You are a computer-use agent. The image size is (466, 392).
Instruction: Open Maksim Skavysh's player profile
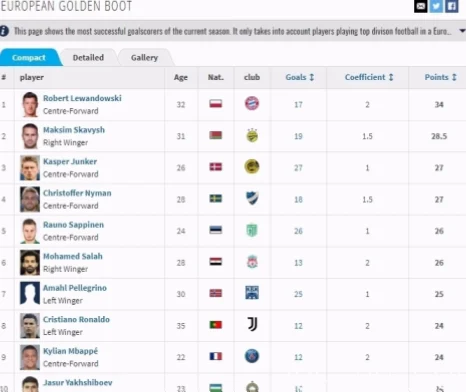pyautogui.click(x=74, y=130)
